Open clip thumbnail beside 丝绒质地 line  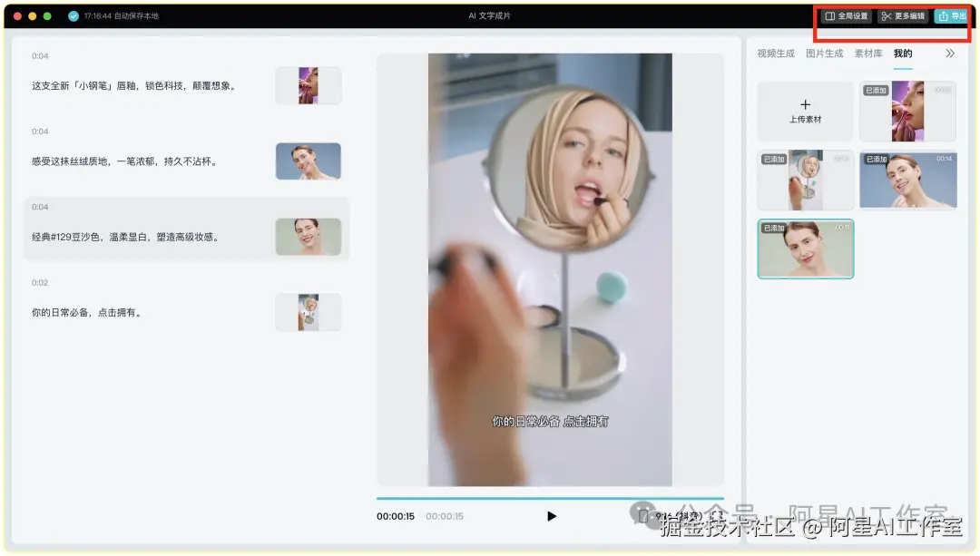309,161
